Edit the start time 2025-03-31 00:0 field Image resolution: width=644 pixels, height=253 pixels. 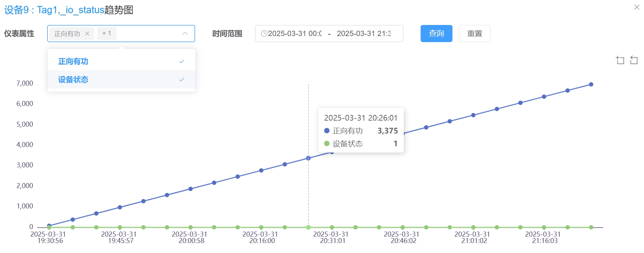click(x=295, y=34)
